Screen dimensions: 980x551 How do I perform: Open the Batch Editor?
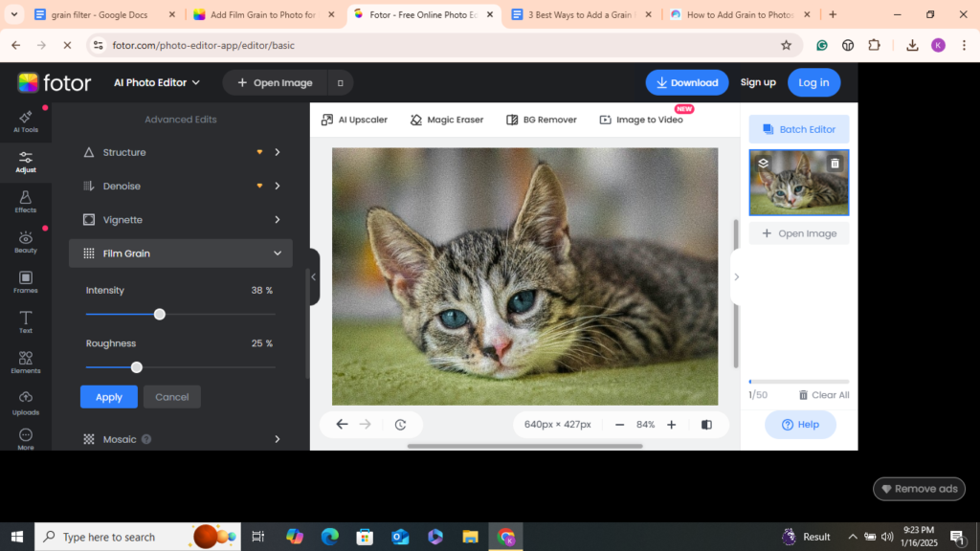pyautogui.click(x=799, y=128)
